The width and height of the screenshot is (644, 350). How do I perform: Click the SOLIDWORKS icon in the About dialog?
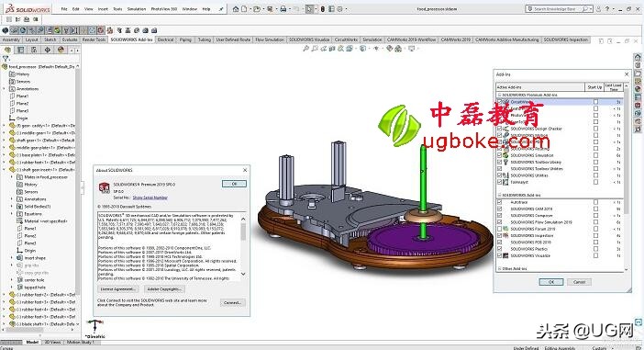[x=105, y=187]
